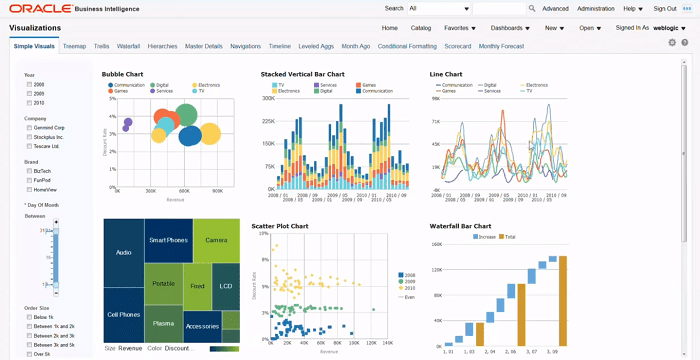Open the Waterfall tab
700x360 pixels.
(x=129, y=46)
